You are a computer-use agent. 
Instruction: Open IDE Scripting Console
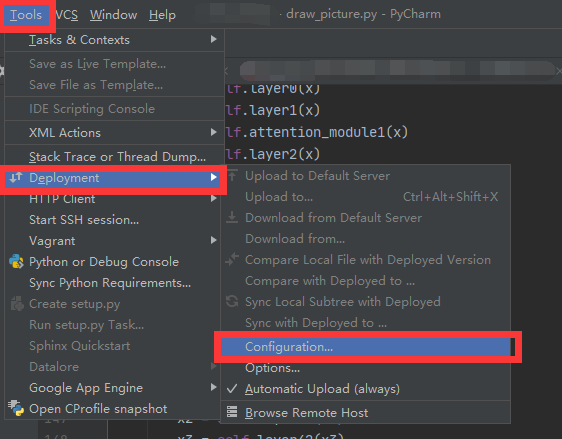point(114,109)
